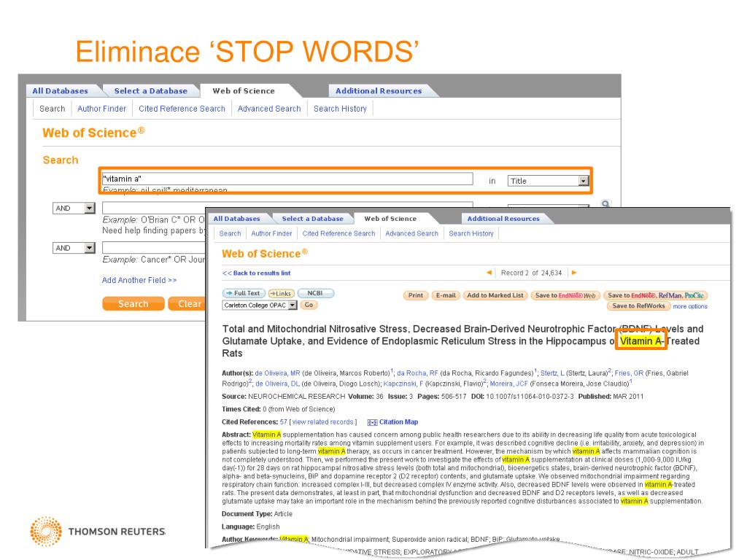The height and width of the screenshot is (560, 747).
Task: Open author link Kapczinski, F
Action: coord(403,384)
